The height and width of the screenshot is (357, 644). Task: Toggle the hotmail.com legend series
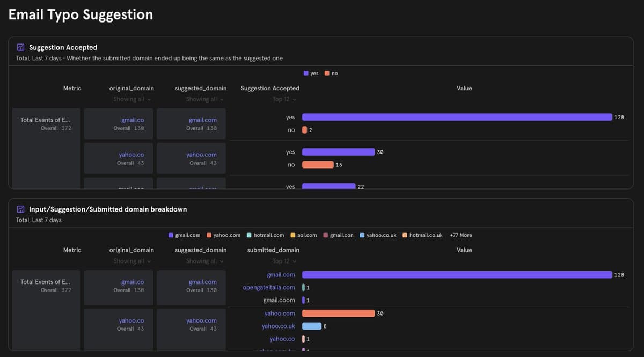tap(266, 235)
